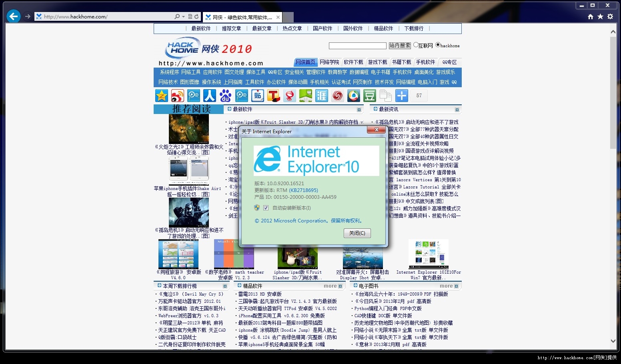Open the Tools gear menu
Viewport: 621px width, 364px height.
pos(610,16)
